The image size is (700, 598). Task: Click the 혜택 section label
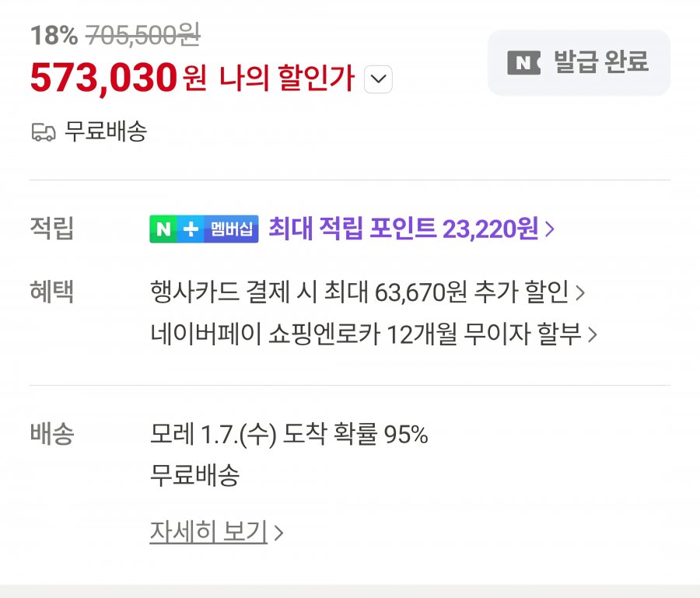51,293
